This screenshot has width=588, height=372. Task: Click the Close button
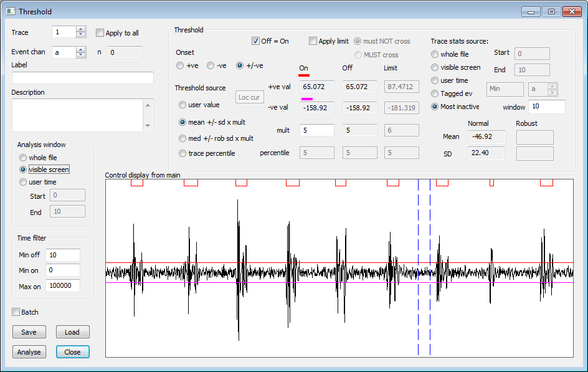72,352
